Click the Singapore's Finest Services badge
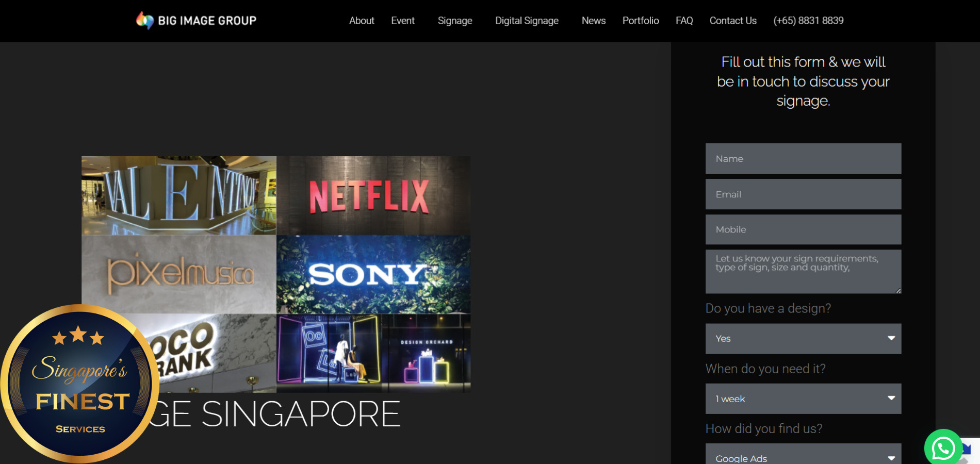The height and width of the screenshot is (464, 980). click(80, 384)
